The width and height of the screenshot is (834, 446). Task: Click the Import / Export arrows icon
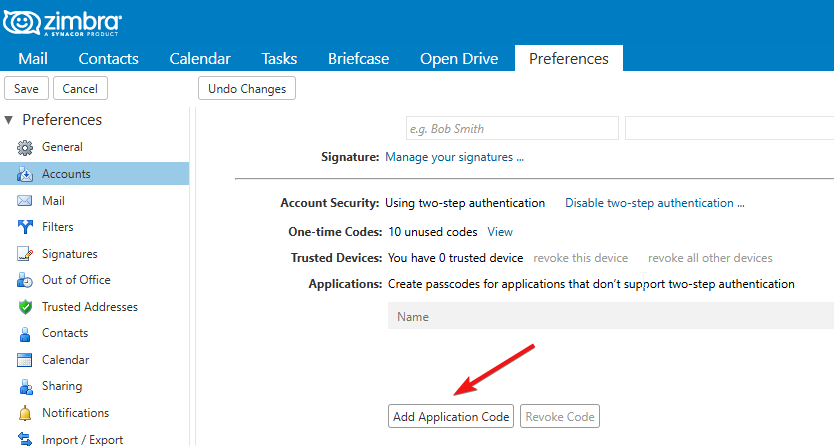coord(25,439)
